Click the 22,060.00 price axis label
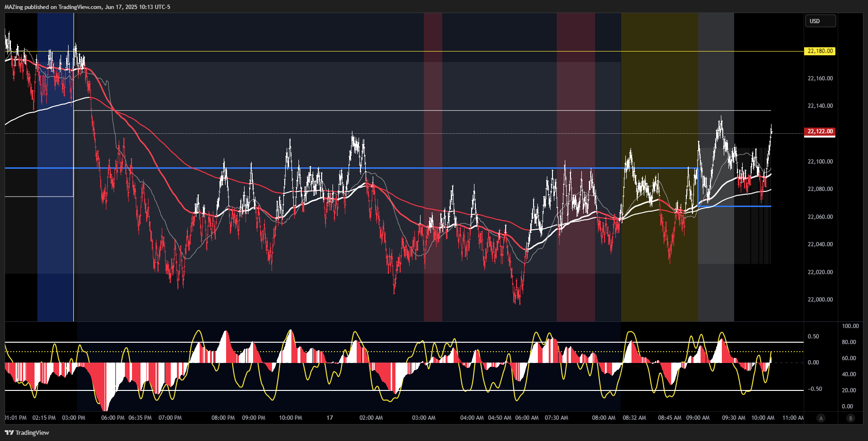This screenshot has width=868, height=441. pyautogui.click(x=820, y=217)
